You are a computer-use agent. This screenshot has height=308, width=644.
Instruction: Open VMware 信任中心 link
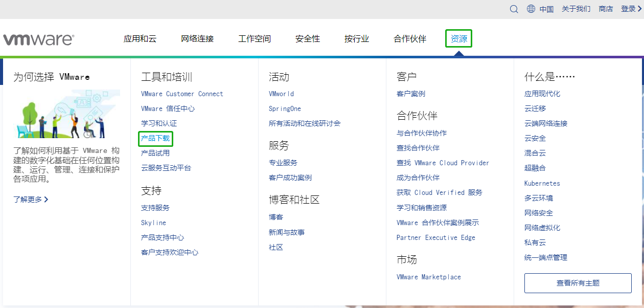pyautogui.click(x=168, y=108)
